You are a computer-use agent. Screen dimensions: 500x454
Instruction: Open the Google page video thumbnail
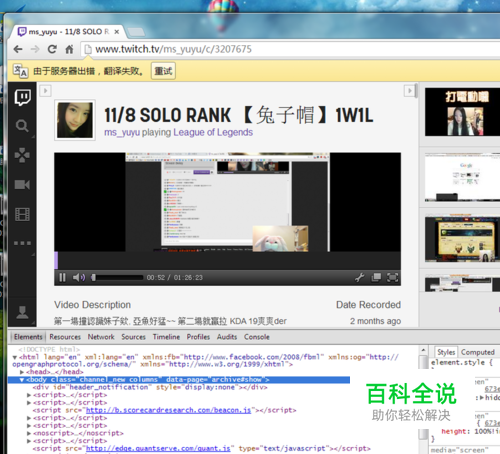pyautogui.click(x=462, y=177)
